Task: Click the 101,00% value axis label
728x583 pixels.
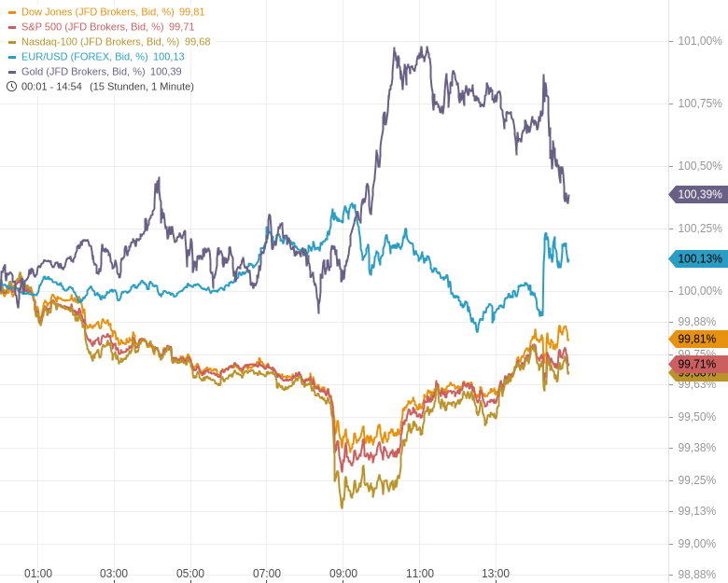Action: pos(699,41)
